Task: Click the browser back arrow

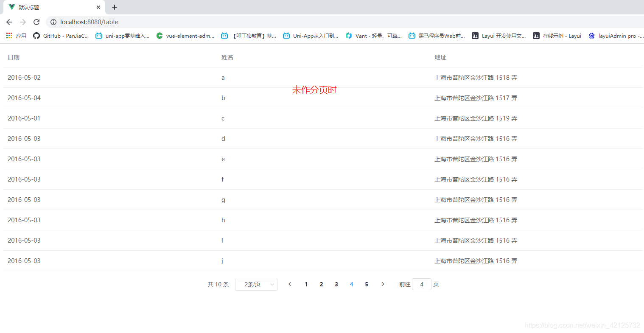Action: [9, 22]
